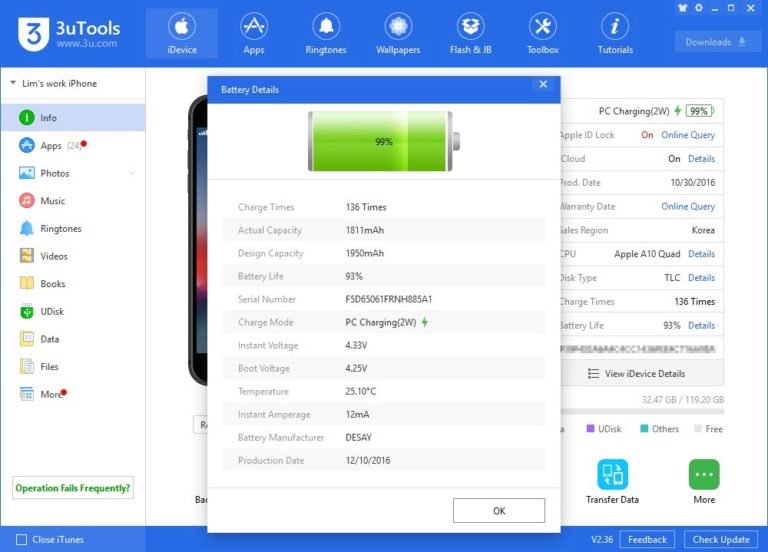Click Operation Fails Frequently? link

[72, 488]
